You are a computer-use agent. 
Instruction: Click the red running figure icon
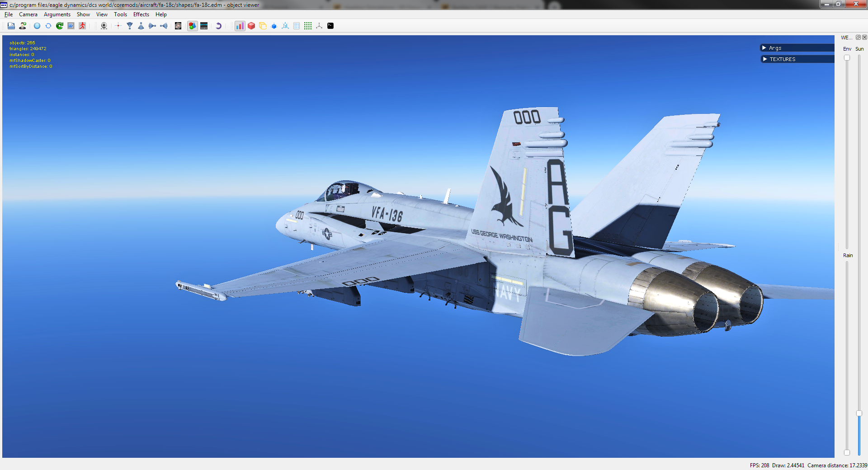pos(82,26)
